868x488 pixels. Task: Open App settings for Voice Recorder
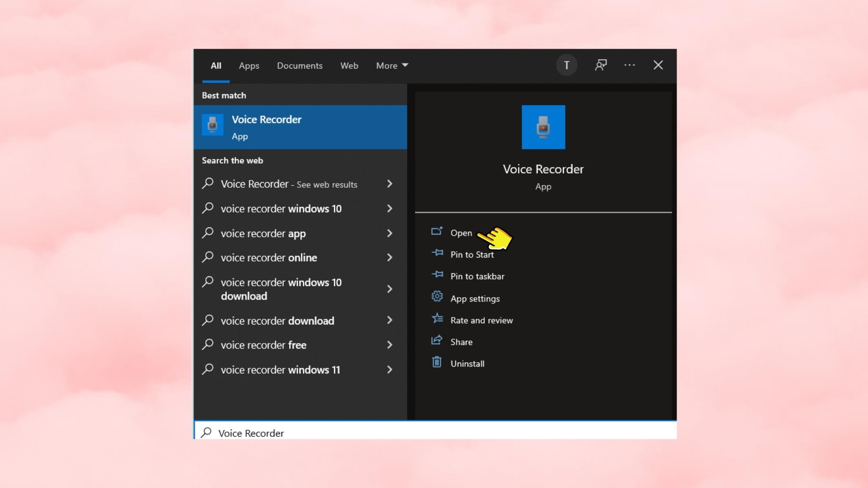point(475,298)
